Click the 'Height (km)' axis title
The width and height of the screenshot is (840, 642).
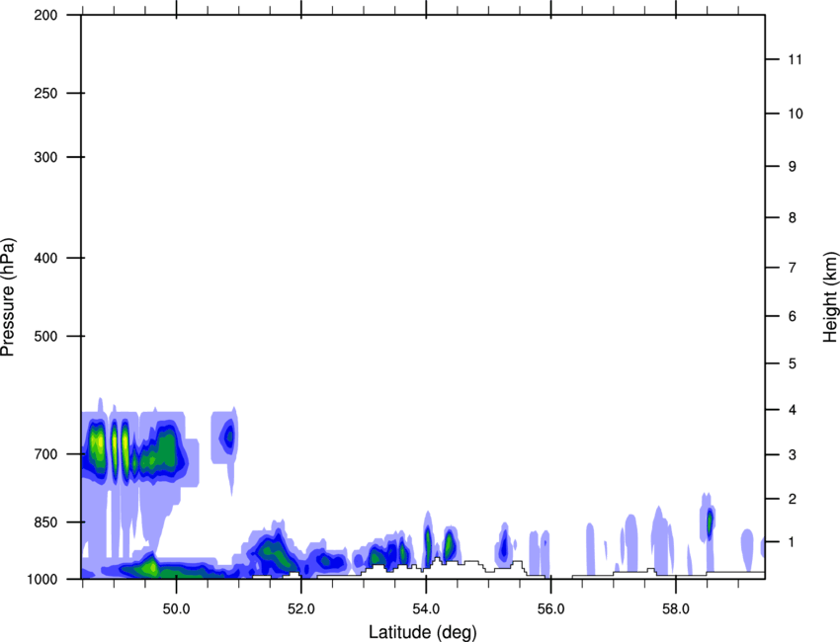830,297
